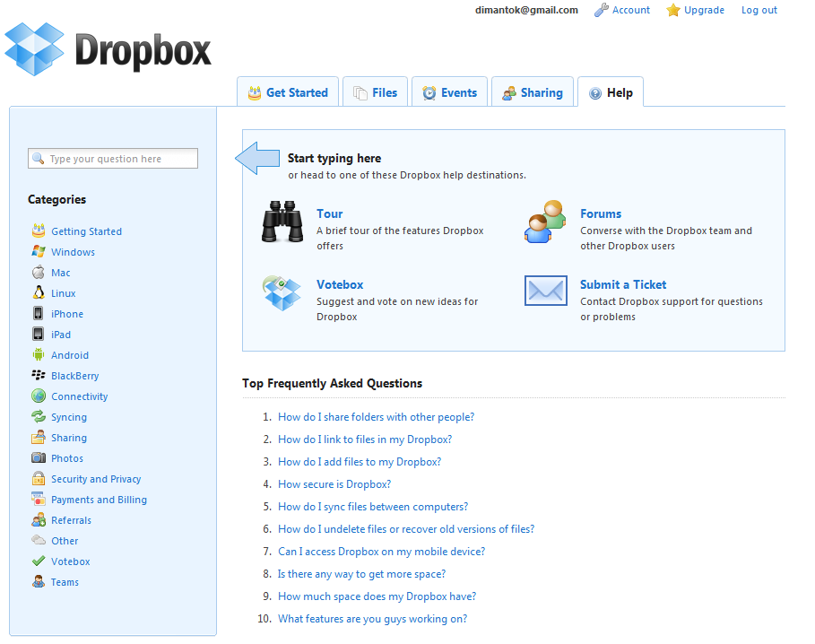The height and width of the screenshot is (644, 815).
Task: Click the Submit a Ticket envelope icon
Action: pos(545,292)
